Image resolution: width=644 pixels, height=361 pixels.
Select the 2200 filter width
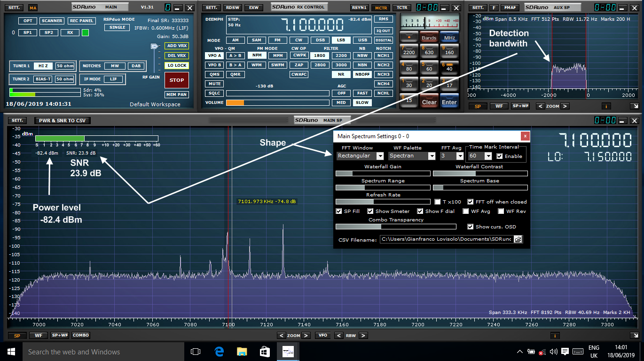[341, 55]
